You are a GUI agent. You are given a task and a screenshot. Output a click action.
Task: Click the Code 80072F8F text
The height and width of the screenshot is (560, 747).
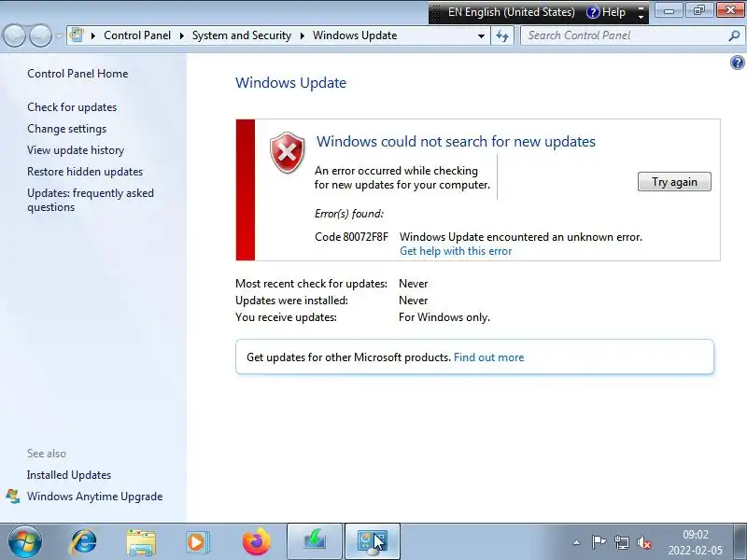point(352,237)
